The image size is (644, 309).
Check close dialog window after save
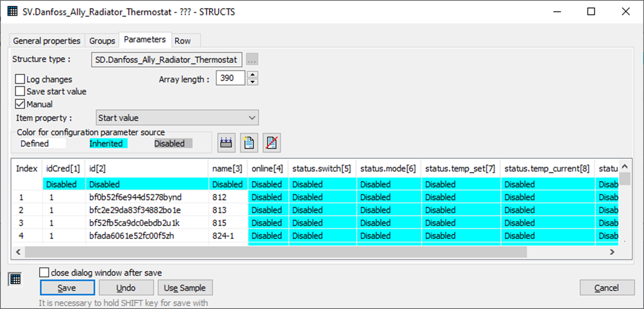pos(44,273)
